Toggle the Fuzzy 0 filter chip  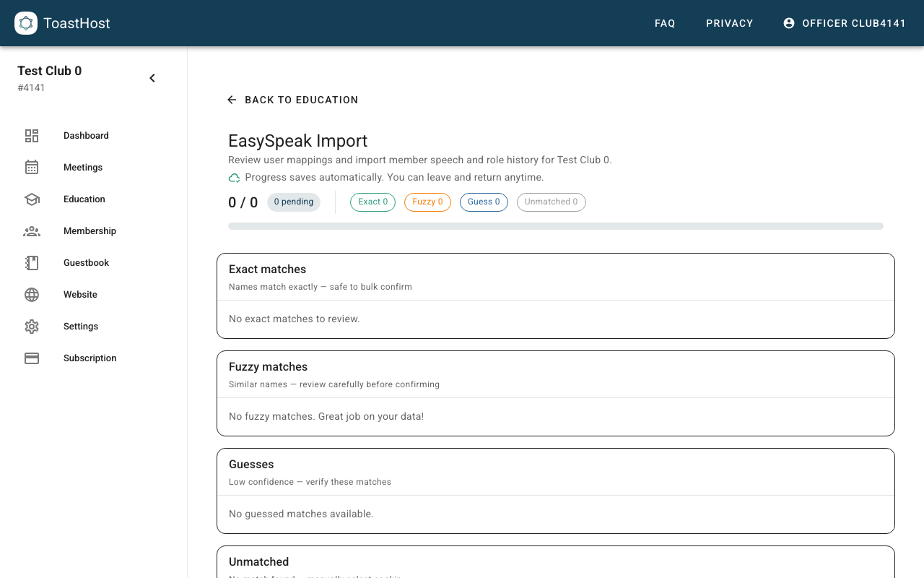(427, 202)
